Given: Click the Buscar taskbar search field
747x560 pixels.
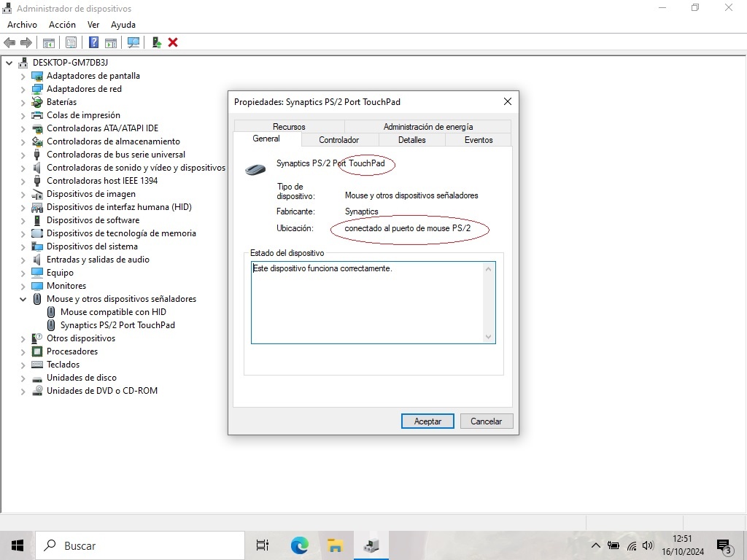Looking at the screenshot, I should [x=140, y=545].
